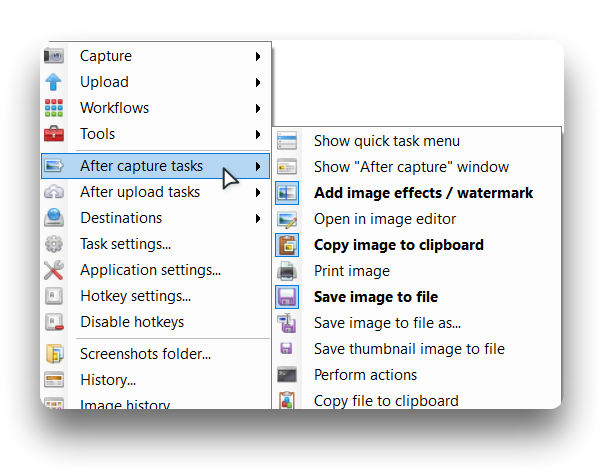
Task: Click the Application settings wrench icon
Action: pyautogui.click(x=55, y=270)
